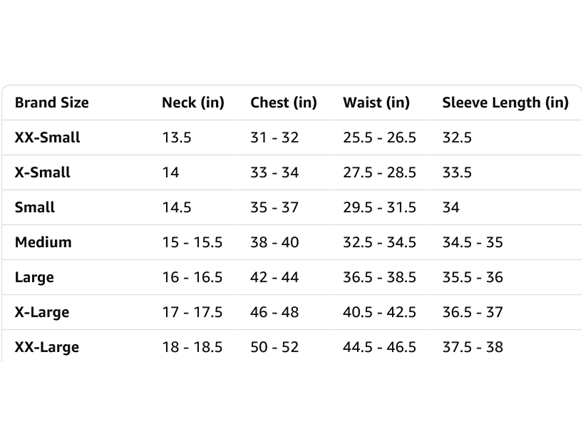
Task: Click X-Small neck value 14
Action: click(x=171, y=172)
